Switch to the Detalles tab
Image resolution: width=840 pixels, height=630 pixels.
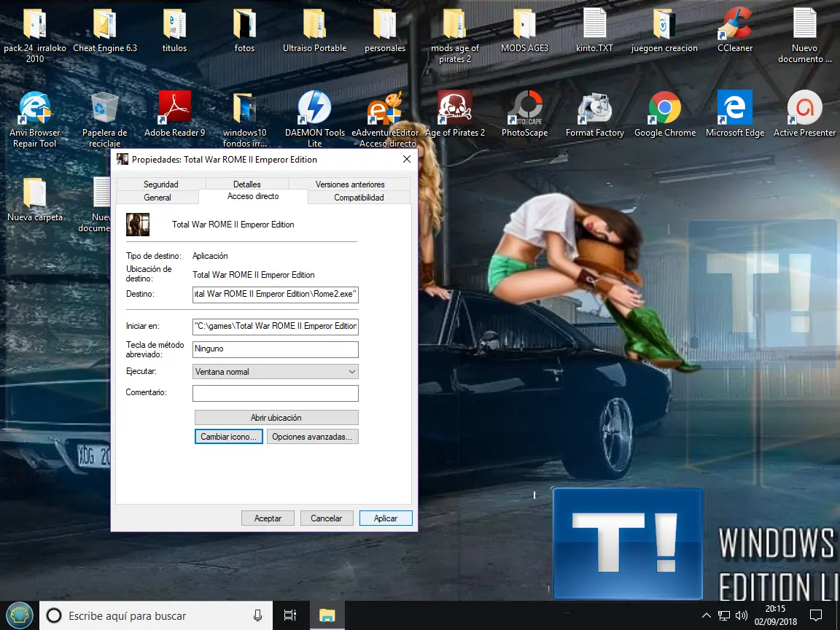(x=247, y=184)
